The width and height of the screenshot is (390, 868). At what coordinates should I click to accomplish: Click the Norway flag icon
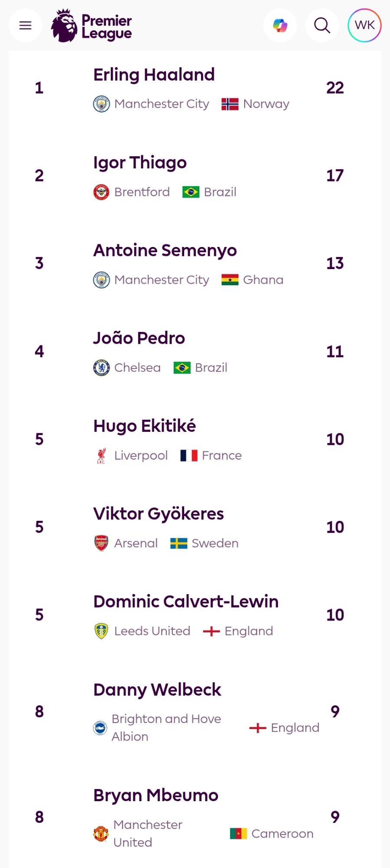click(x=230, y=104)
